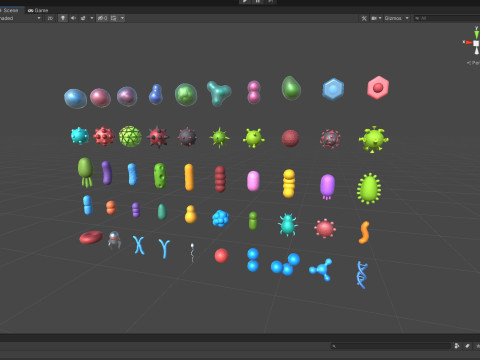Select the yellow segmented bacterium model
The height and width of the screenshot is (360, 480).
click(289, 183)
